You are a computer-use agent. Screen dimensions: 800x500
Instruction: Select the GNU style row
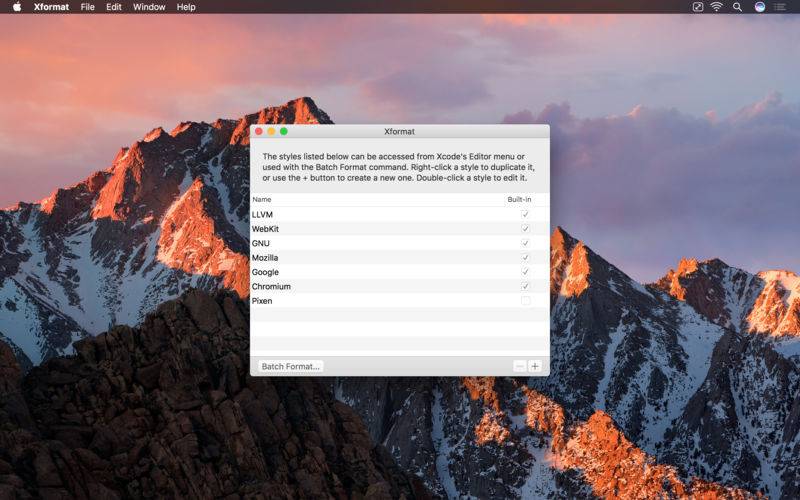click(399, 243)
